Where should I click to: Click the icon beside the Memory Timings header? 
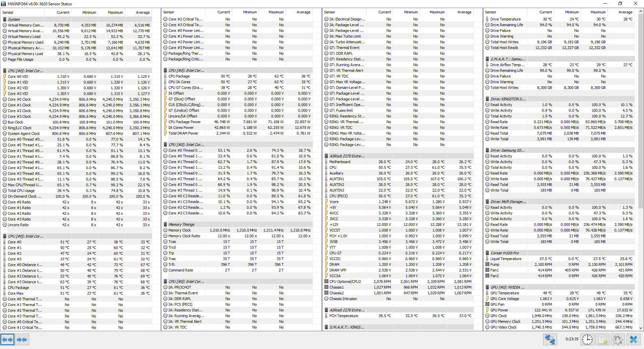(x=165, y=225)
